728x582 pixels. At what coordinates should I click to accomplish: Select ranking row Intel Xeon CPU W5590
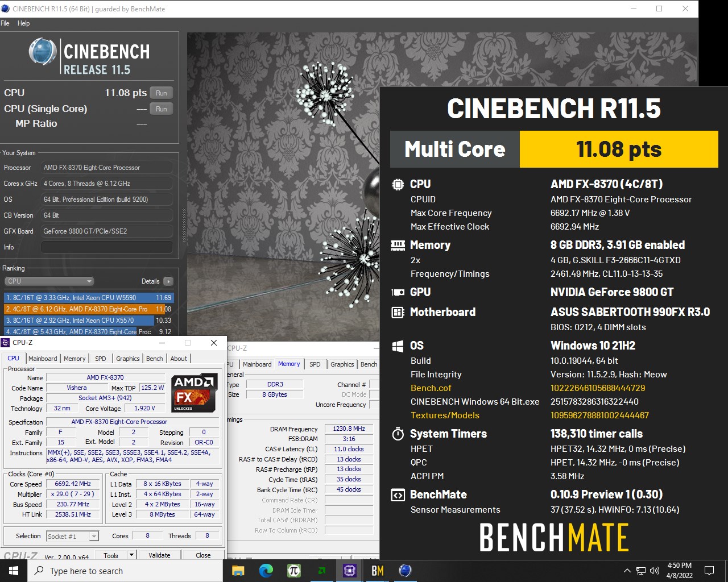point(89,298)
